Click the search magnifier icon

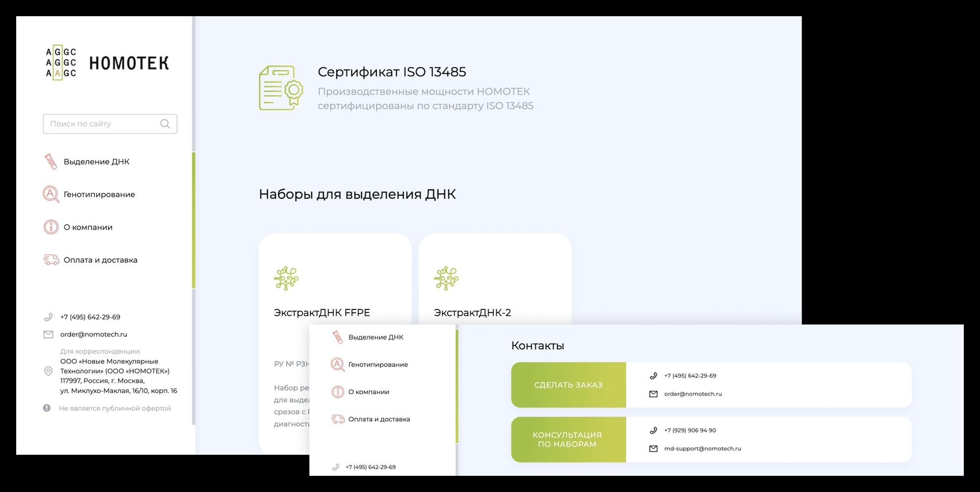coord(165,124)
